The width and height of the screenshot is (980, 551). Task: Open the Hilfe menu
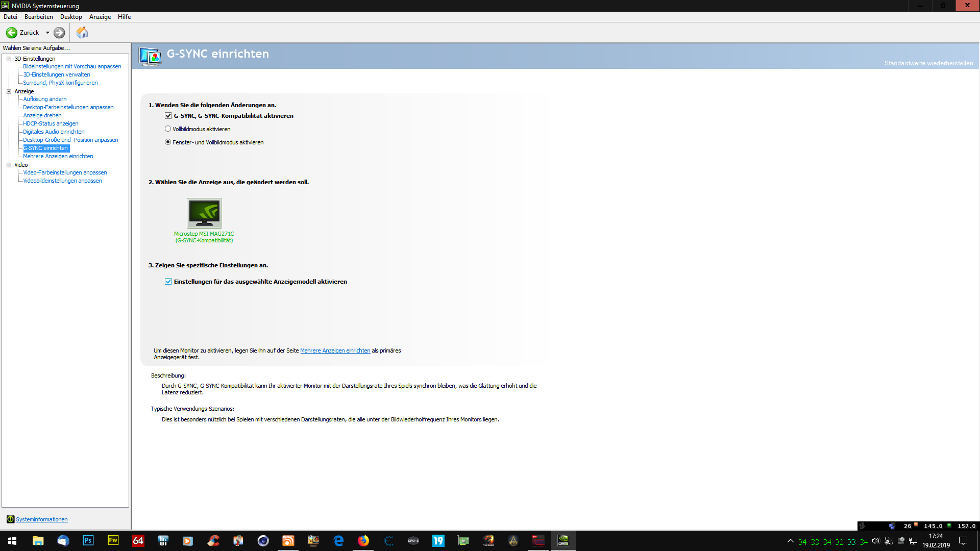124,17
